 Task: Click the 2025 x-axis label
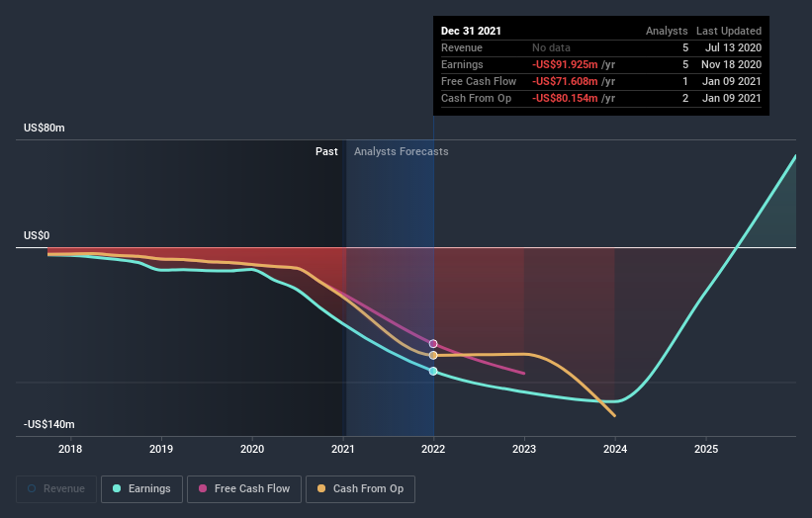[706, 449]
